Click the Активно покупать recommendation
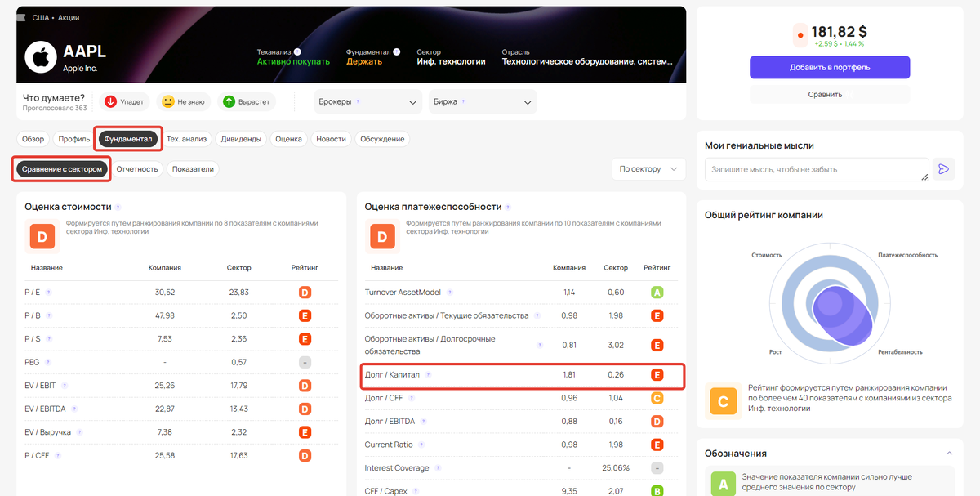 pos(293,61)
